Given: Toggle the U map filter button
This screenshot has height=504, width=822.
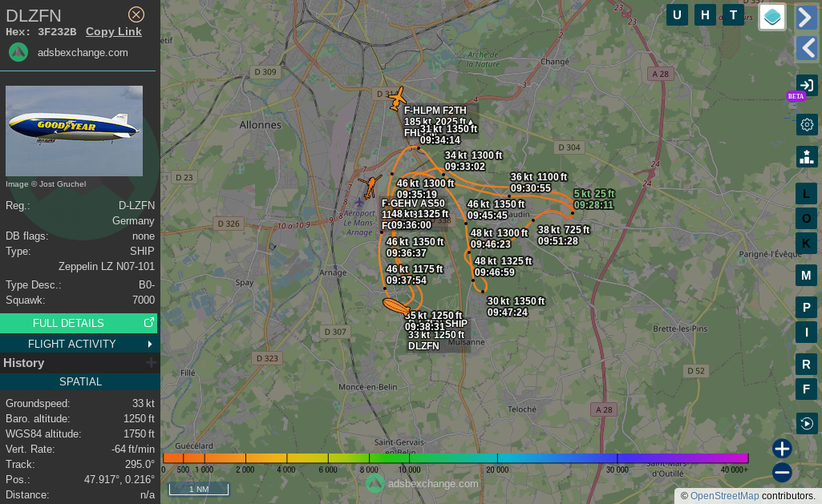Looking at the screenshot, I should point(677,15).
